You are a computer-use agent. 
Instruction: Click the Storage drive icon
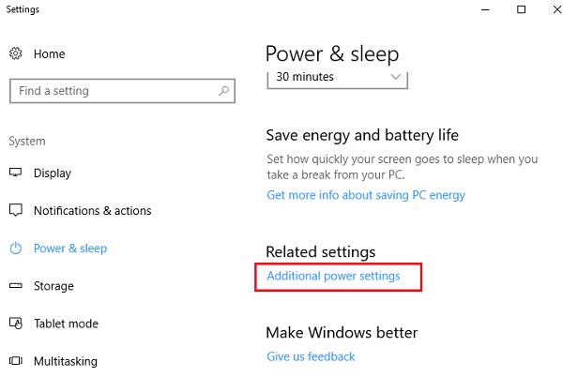click(x=16, y=286)
